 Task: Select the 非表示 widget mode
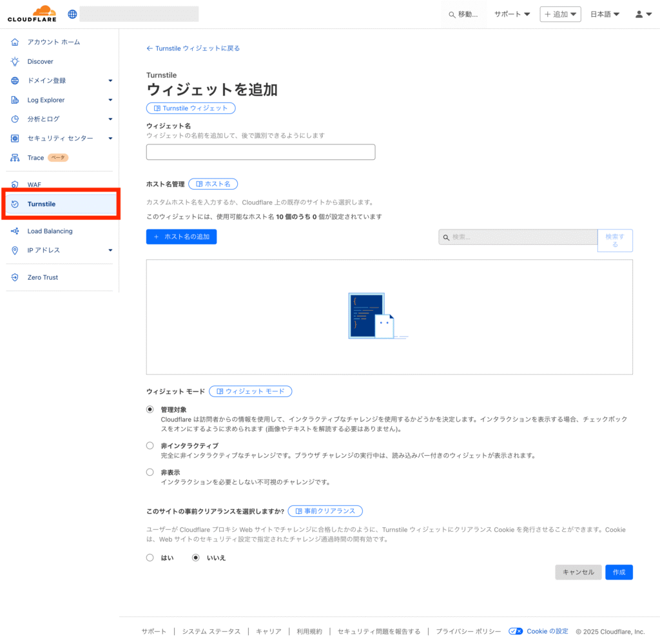coord(150,473)
